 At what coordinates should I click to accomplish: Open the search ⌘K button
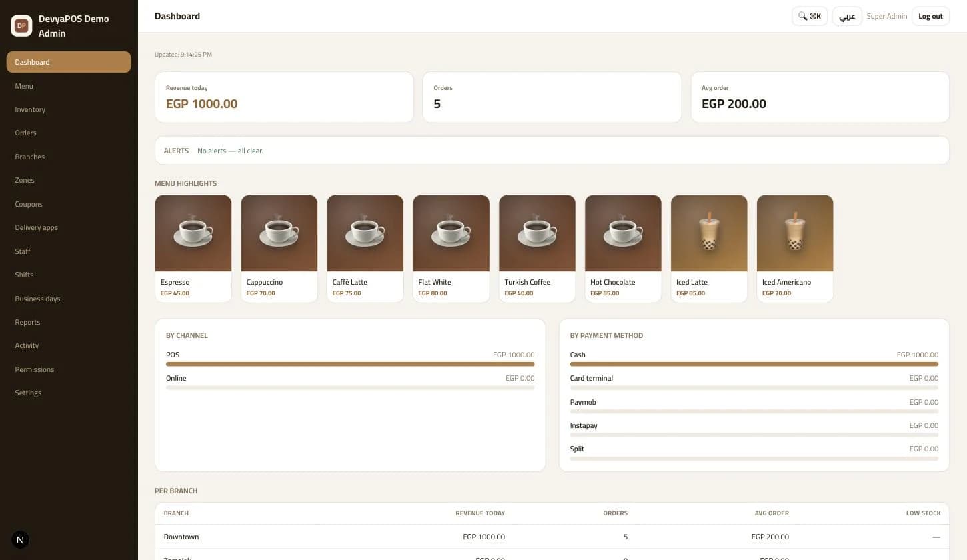point(810,16)
